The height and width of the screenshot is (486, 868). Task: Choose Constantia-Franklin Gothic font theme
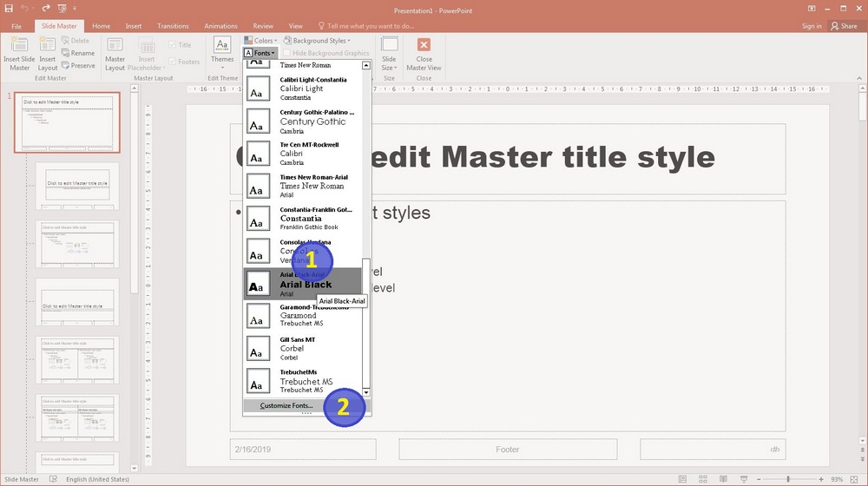[303, 219]
